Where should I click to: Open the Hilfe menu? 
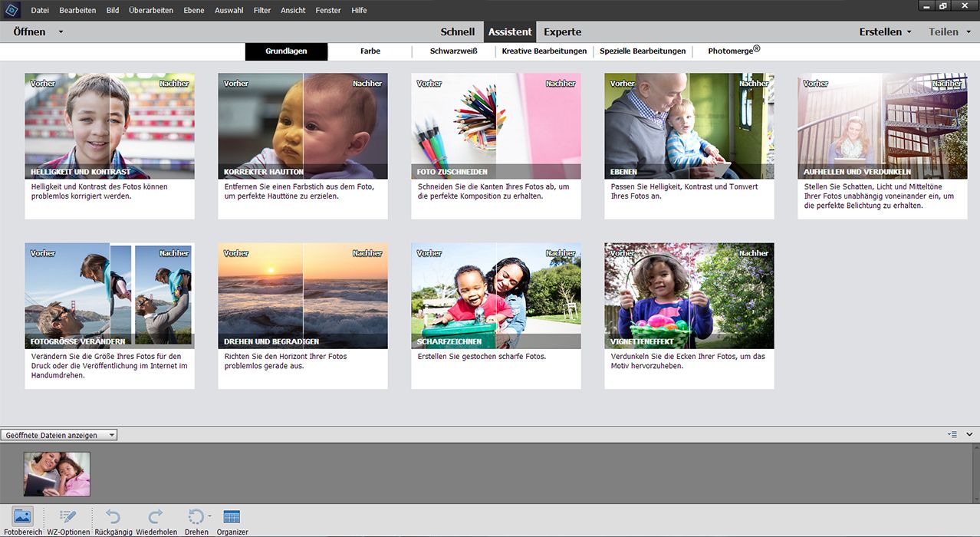pyautogui.click(x=359, y=10)
